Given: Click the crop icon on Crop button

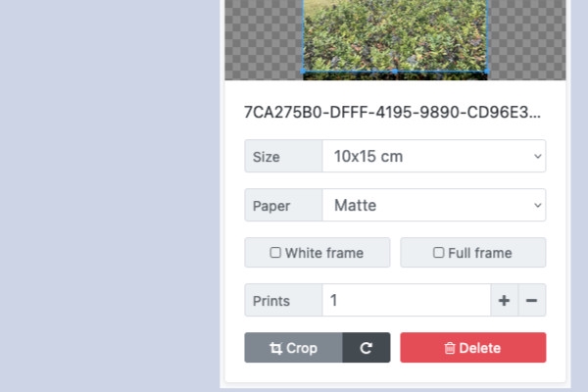Looking at the screenshot, I should coord(275,348).
